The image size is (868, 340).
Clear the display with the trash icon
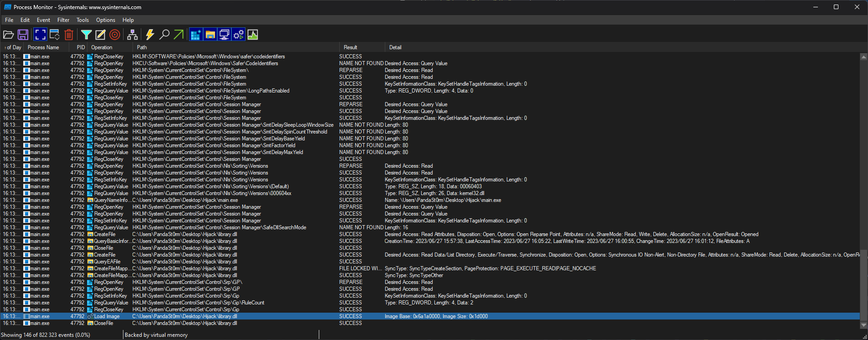69,35
